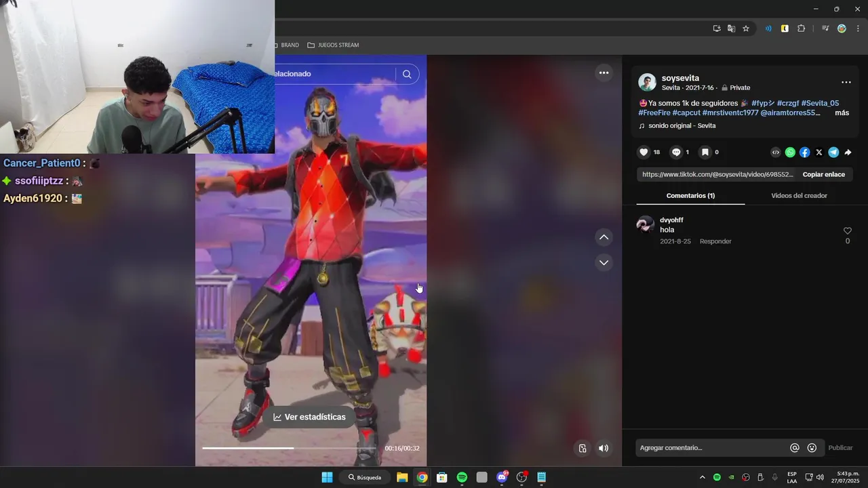Mute the video with the speaker icon
Viewport: 868px width, 488px height.
coord(604,448)
